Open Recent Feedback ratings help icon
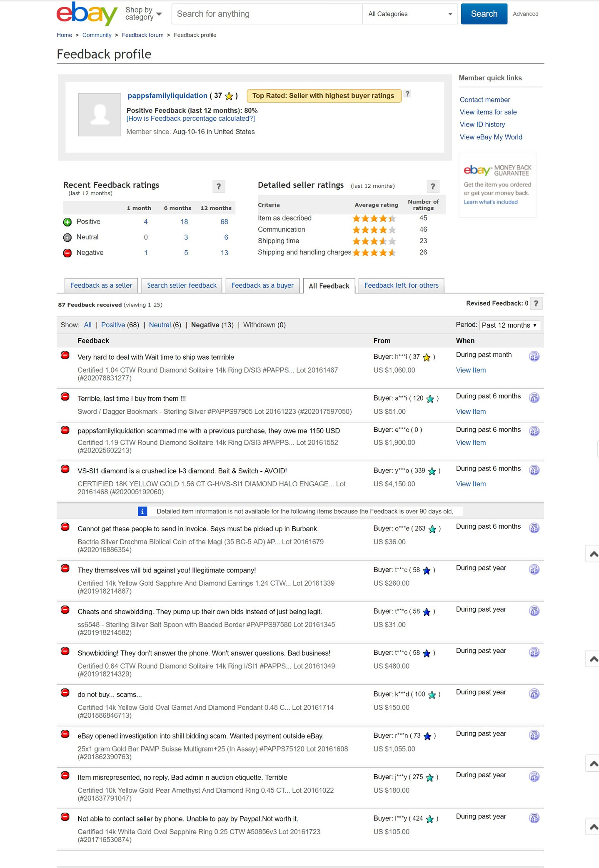599x868 pixels. tap(219, 186)
